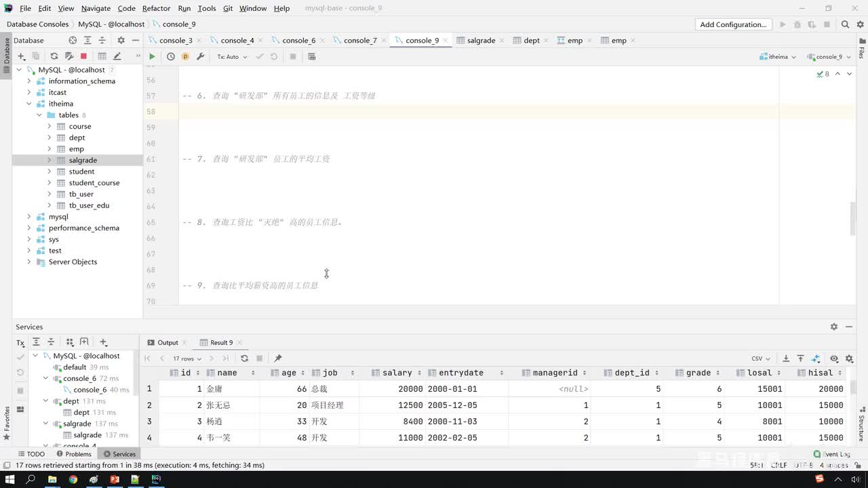This screenshot has width=868, height=488.
Task: Add new data source with plus icon
Action: point(22,56)
